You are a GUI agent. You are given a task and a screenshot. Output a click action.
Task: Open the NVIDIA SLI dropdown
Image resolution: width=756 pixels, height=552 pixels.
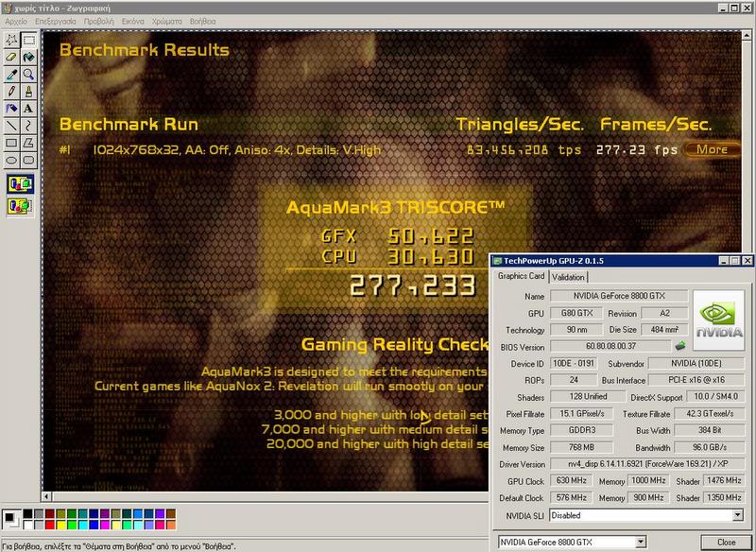pos(738,515)
